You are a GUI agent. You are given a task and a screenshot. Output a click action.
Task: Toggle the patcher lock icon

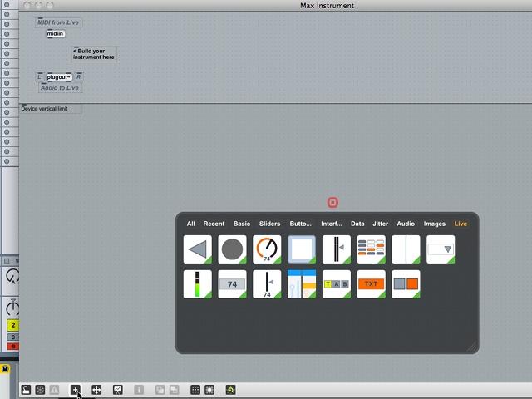tap(26, 390)
